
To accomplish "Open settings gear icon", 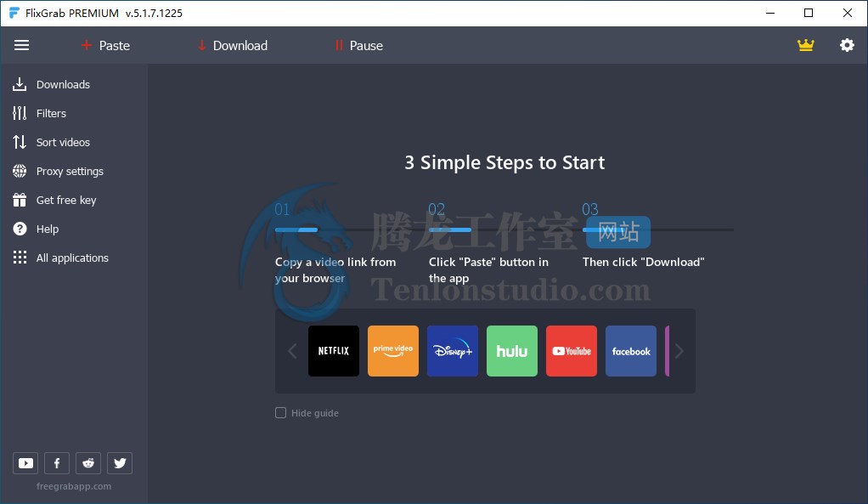I will (x=847, y=45).
